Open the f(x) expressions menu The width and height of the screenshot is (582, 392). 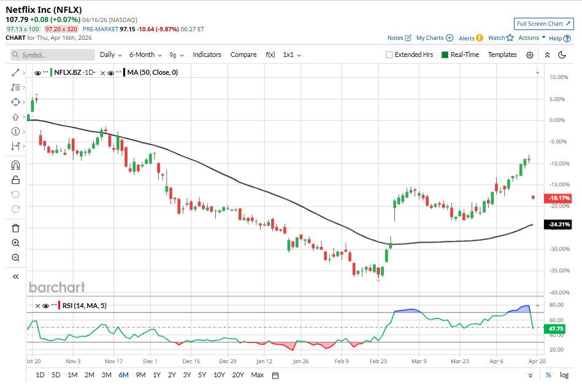point(270,55)
